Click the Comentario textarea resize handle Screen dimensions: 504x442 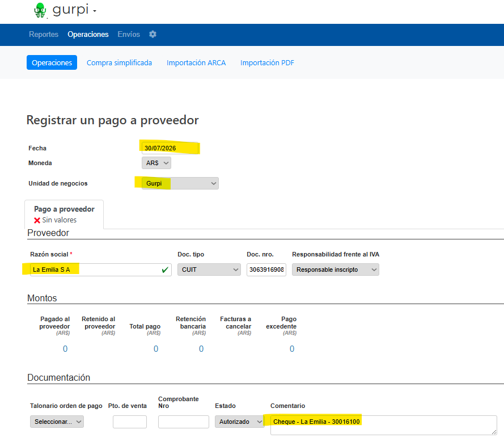pyautogui.click(x=494, y=432)
